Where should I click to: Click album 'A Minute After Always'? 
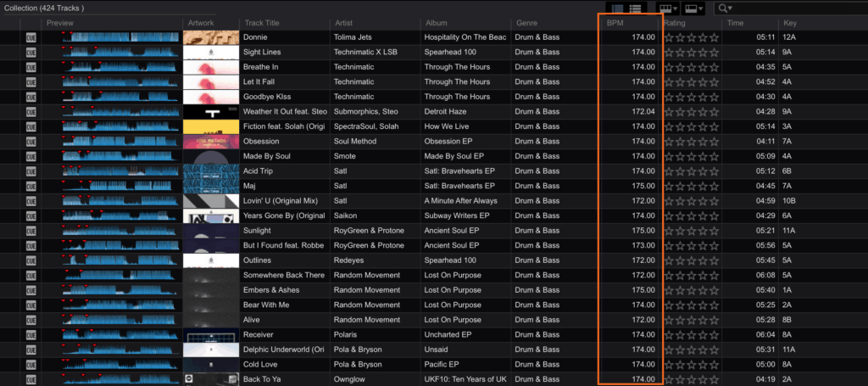(x=460, y=201)
